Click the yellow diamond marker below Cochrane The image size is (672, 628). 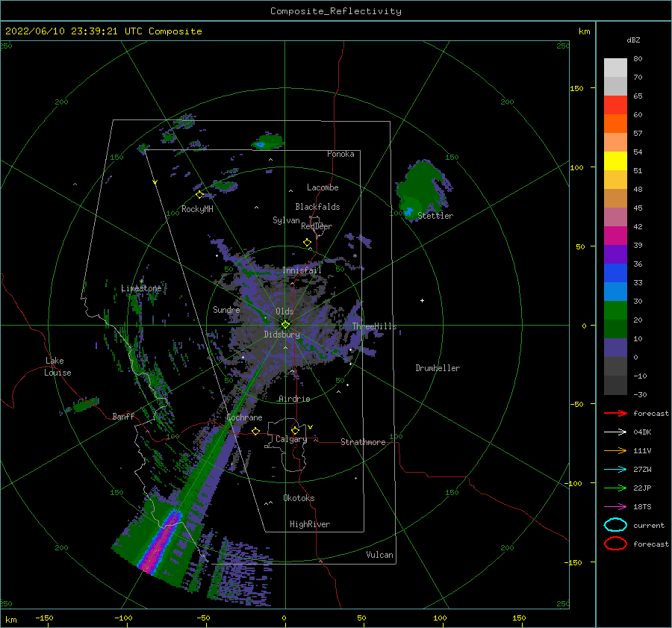[x=256, y=431]
